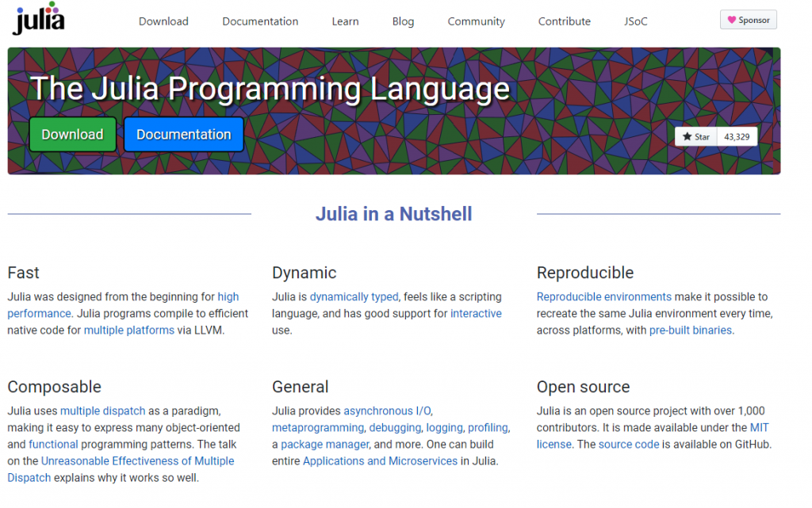The image size is (812, 508).
Task: Select Learn in the navigation bar
Action: [x=345, y=21]
